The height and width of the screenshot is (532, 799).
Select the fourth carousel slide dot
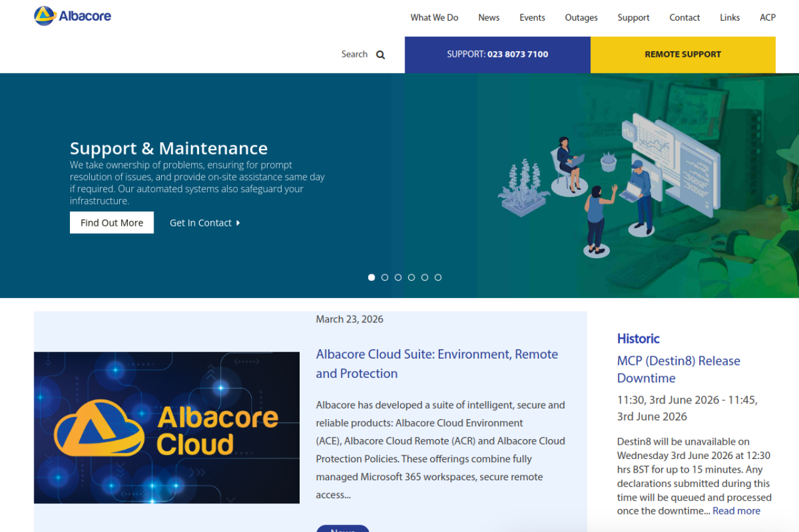click(411, 278)
